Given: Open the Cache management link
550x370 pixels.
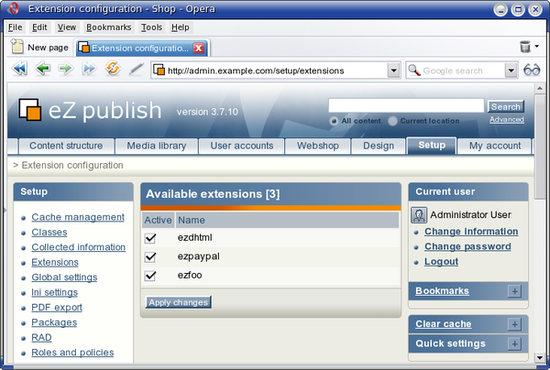Looking at the screenshot, I should pos(78,217).
